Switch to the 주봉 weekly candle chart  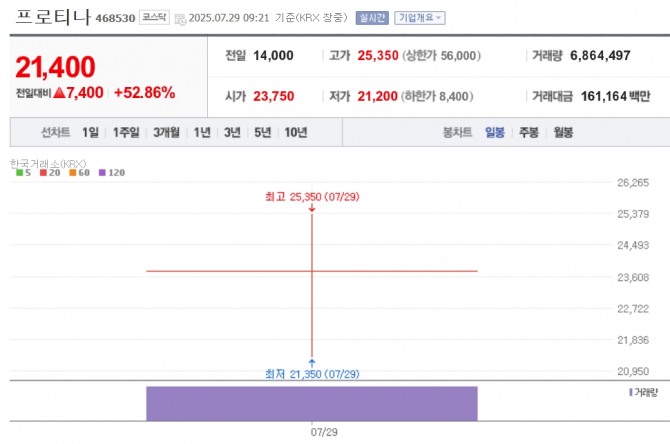(529, 133)
